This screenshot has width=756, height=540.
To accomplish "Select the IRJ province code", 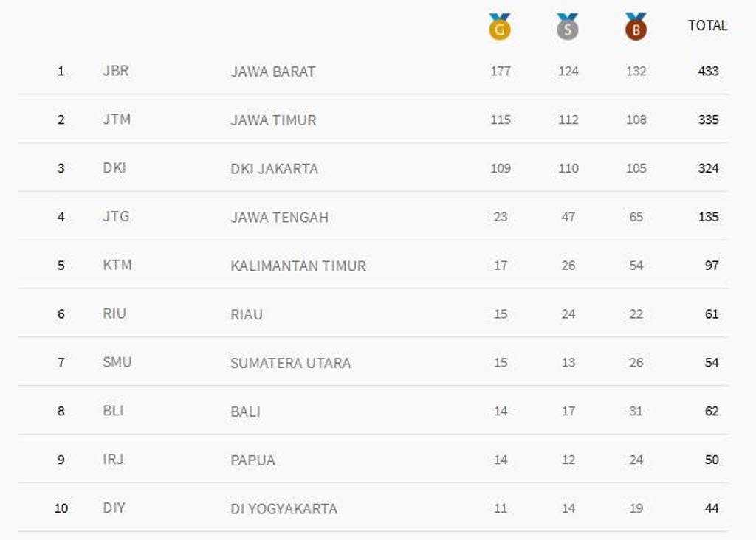I will coord(113,459).
